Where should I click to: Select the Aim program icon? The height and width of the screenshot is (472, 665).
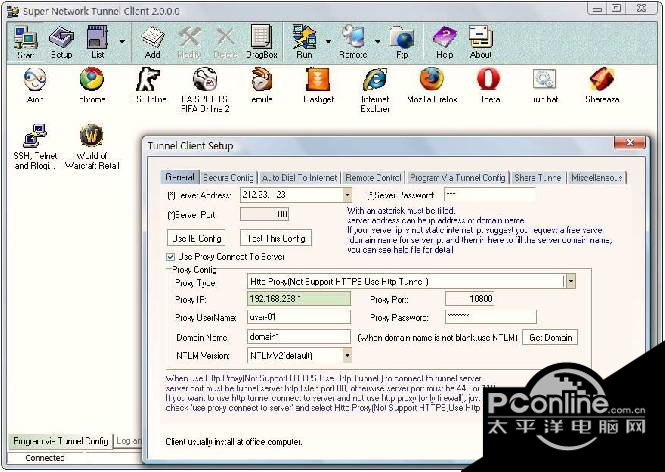tap(35, 85)
